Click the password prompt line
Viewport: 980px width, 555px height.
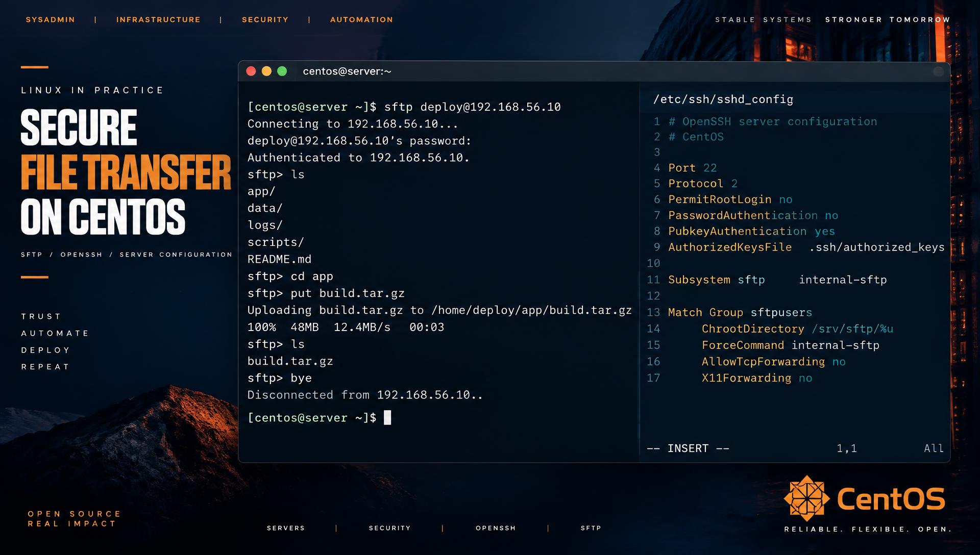(x=359, y=141)
